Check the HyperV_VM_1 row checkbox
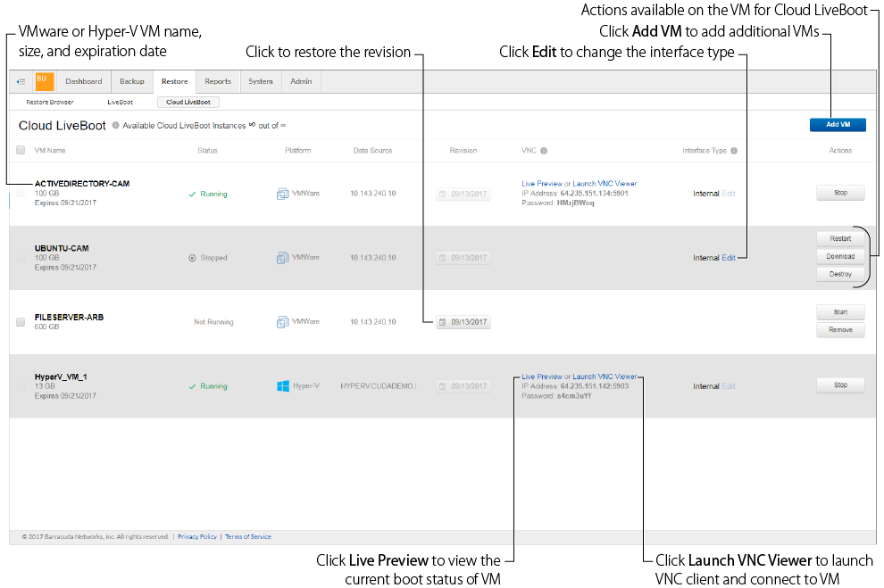This screenshot has height=588, width=884. (21, 386)
